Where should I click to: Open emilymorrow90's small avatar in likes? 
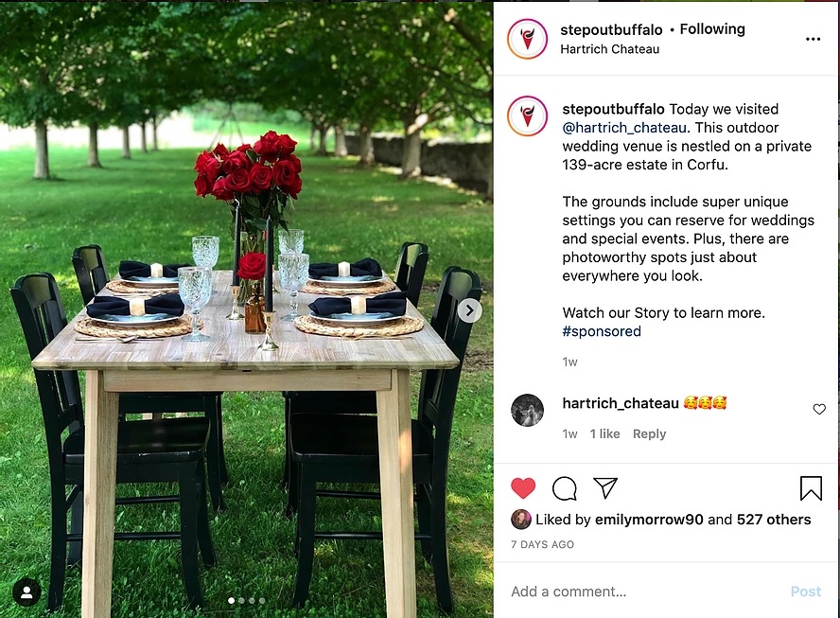point(520,519)
